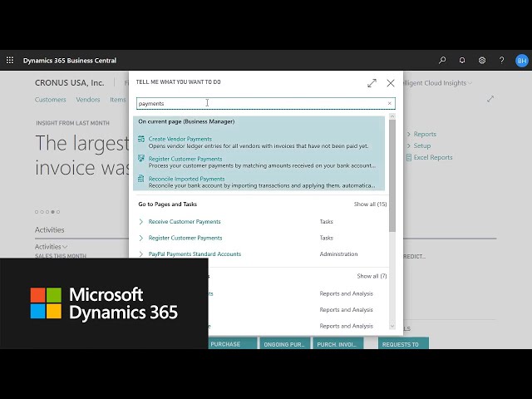Open the BH user account avatar
The height and width of the screenshot is (399, 532).
pos(521,61)
